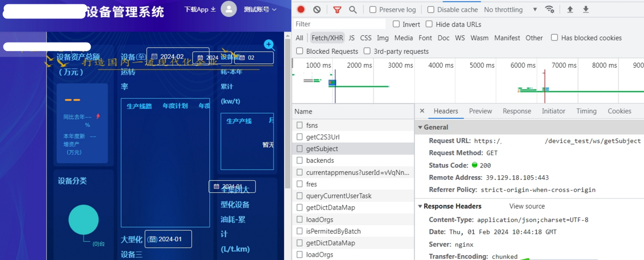Open the Timing tab
Image resolution: width=644 pixels, height=260 pixels.
click(x=586, y=111)
